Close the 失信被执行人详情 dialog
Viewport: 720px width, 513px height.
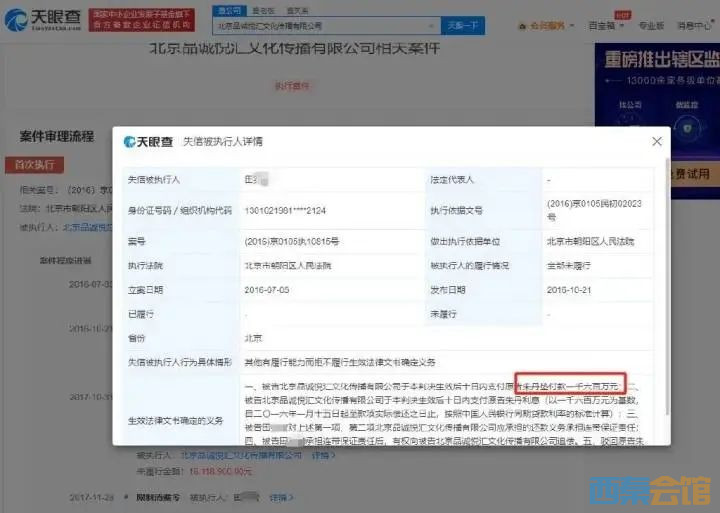655,142
